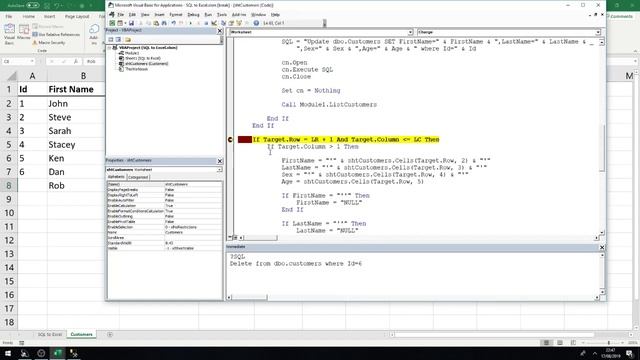Viewport: 640px width, 360px height.
Task: Click Toggle Folders icon in Project panel
Action: (128, 40)
